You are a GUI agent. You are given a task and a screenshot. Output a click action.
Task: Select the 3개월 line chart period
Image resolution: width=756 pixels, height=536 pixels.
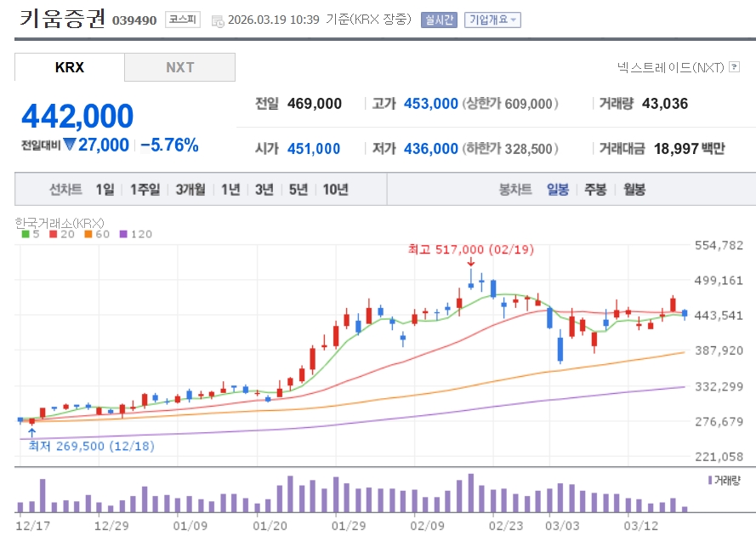[x=190, y=190]
